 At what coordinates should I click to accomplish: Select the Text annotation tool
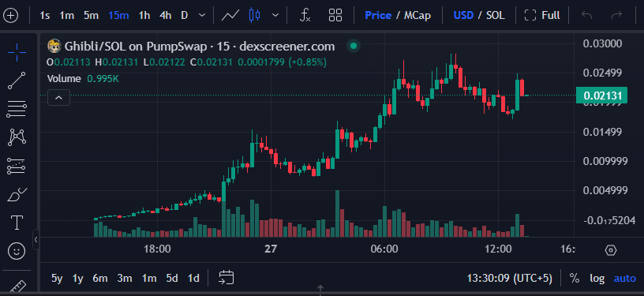click(x=17, y=223)
